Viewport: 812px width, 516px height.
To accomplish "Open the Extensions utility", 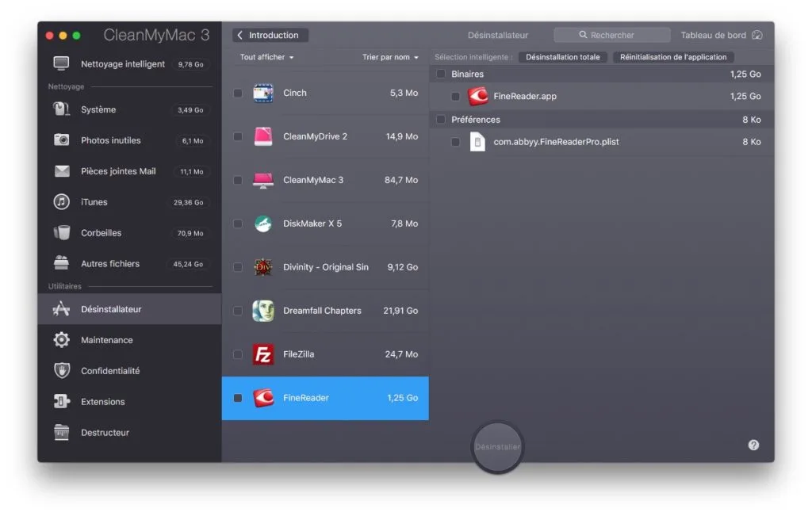I will (129, 401).
